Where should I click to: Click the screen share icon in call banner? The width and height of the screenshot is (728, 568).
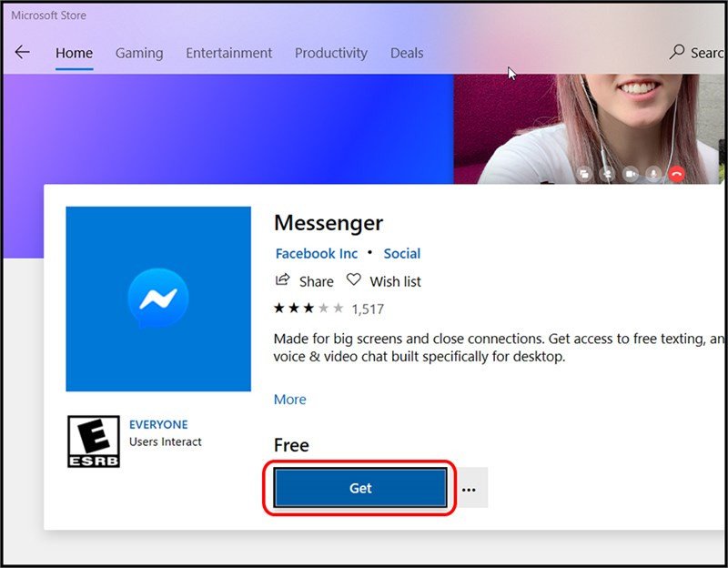coord(584,173)
